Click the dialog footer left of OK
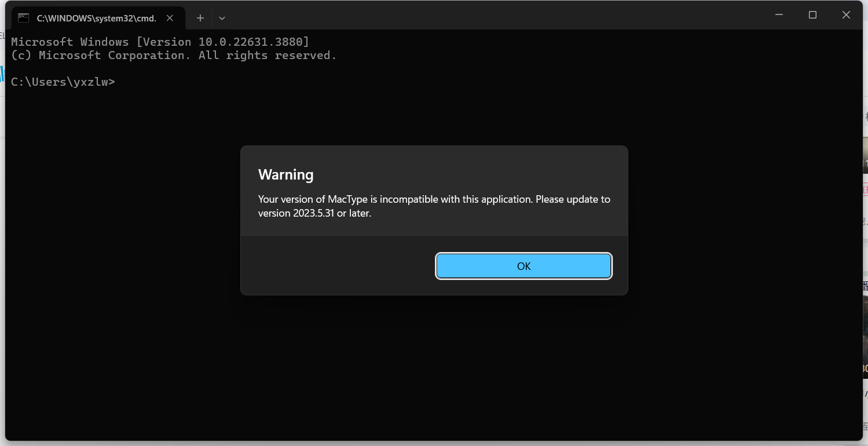 [336, 266]
